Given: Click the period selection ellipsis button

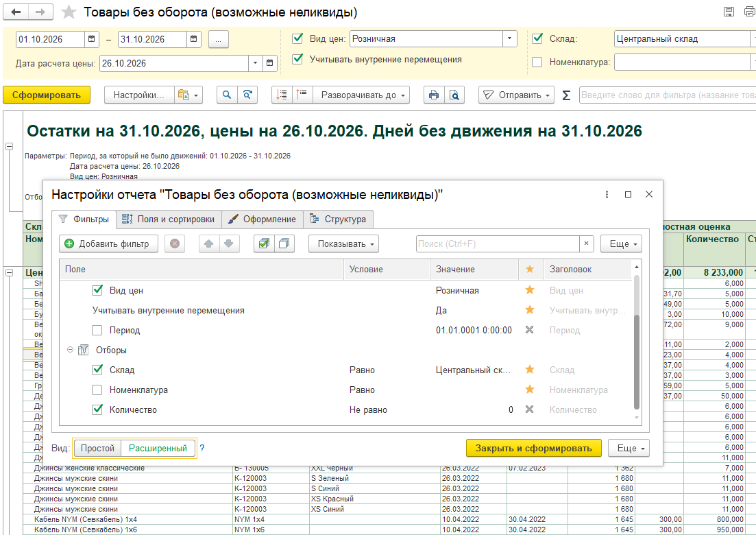Looking at the screenshot, I should [x=219, y=40].
